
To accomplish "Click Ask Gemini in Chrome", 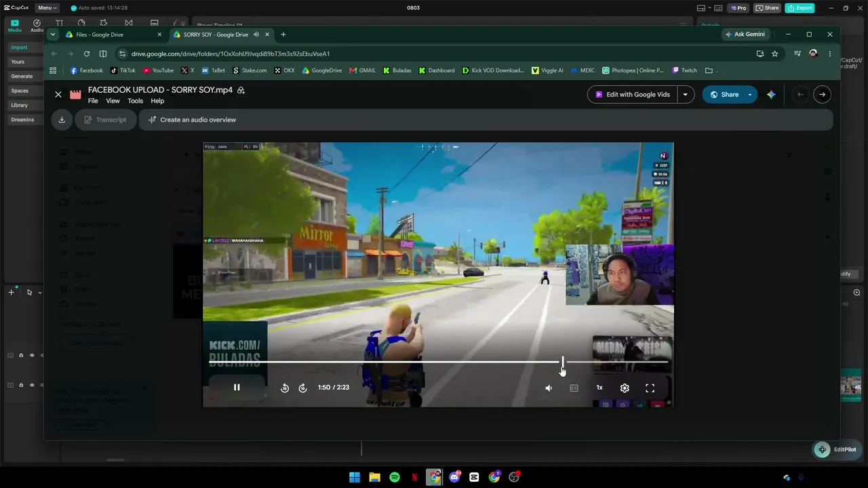I will [x=745, y=35].
